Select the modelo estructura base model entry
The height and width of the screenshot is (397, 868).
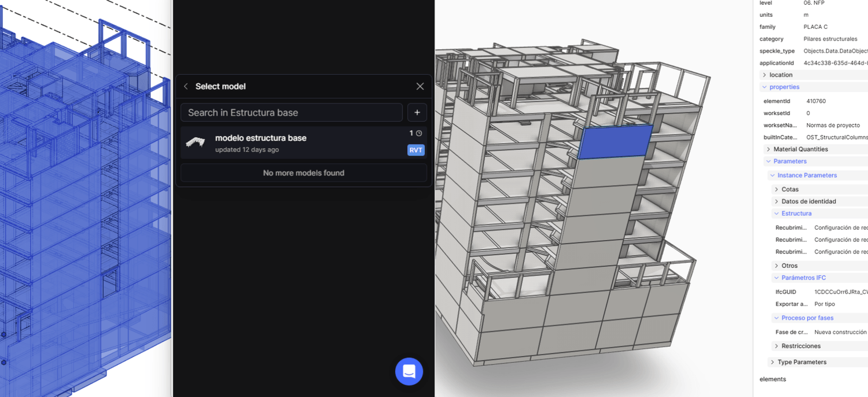pyautogui.click(x=289, y=142)
